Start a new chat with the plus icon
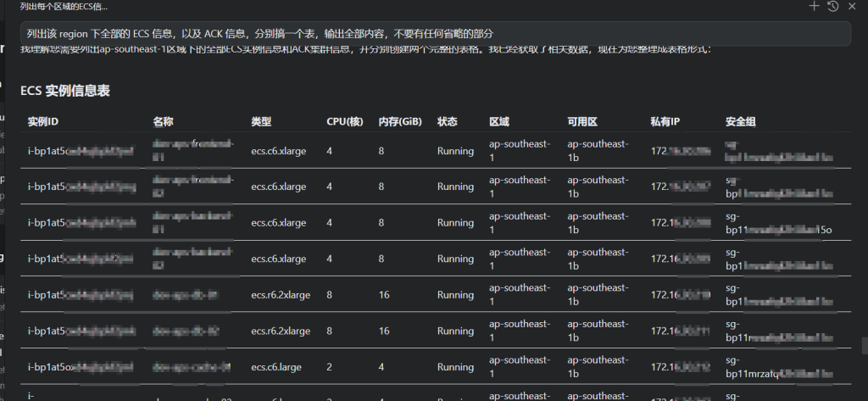 click(815, 6)
